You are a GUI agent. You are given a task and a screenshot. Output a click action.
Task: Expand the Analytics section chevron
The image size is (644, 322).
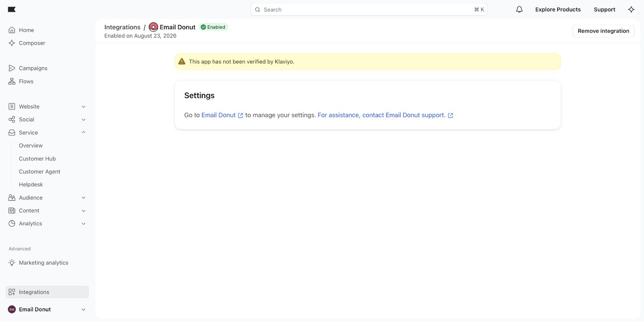(x=84, y=224)
